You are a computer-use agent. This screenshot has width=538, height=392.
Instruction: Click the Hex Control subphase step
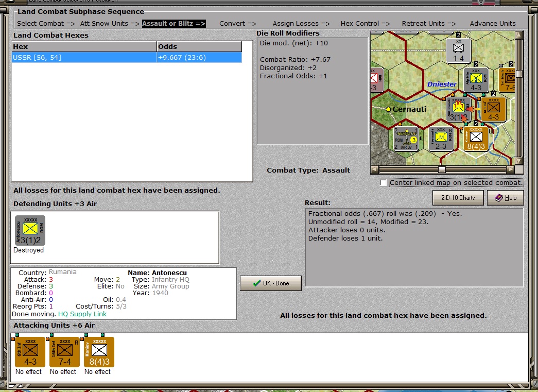(365, 23)
